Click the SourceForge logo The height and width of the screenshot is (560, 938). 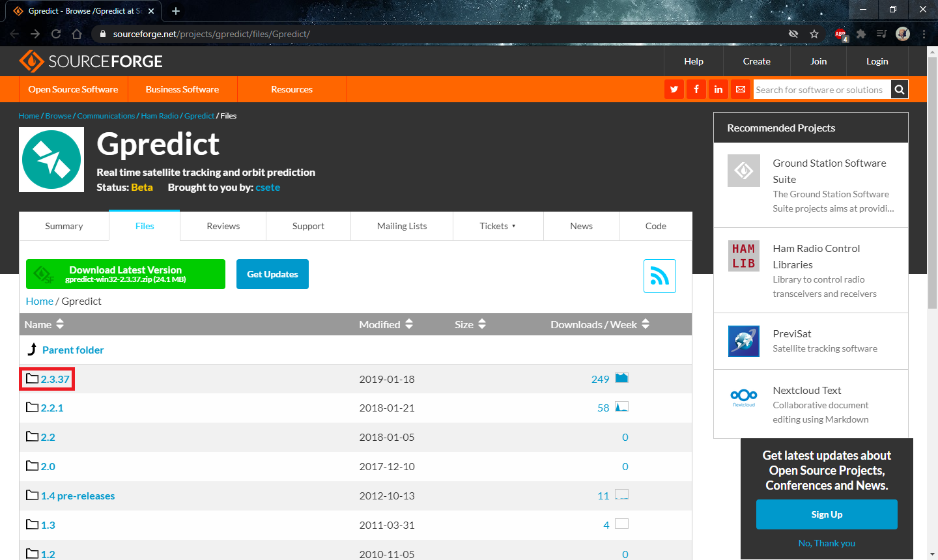(91, 61)
